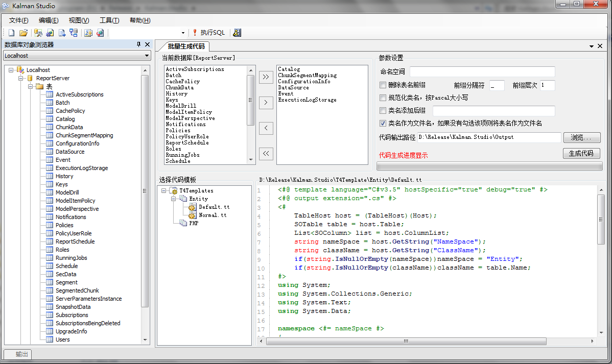
Task: Click the Default.tt template file icon
Action: pyautogui.click(x=192, y=207)
